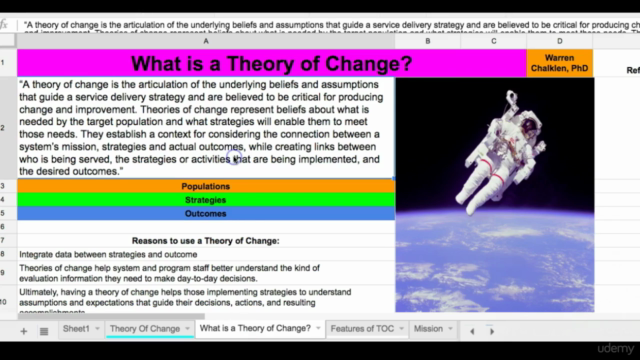Click the select-all corner box
Image resolution: width=640 pixels, height=360 pixels.
[x=8, y=41]
